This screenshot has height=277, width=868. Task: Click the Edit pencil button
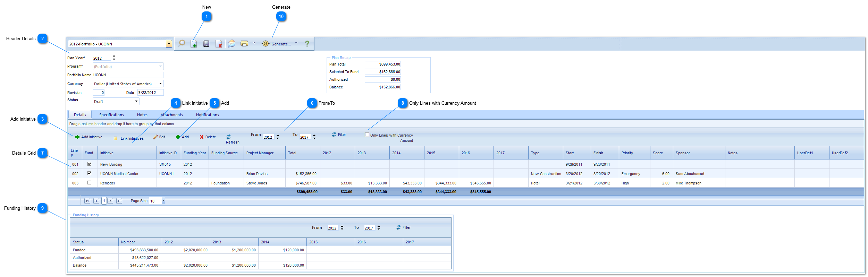click(x=159, y=137)
